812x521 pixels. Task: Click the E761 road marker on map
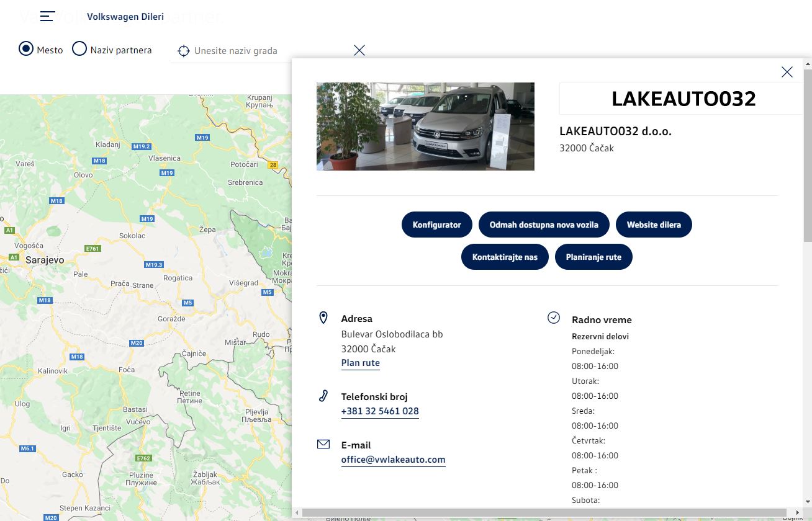click(92, 249)
